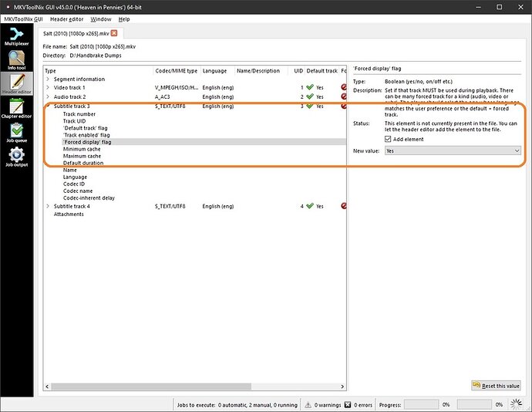This screenshot has width=532, height=412.
Task: Open the Job output view
Action: (x=17, y=157)
